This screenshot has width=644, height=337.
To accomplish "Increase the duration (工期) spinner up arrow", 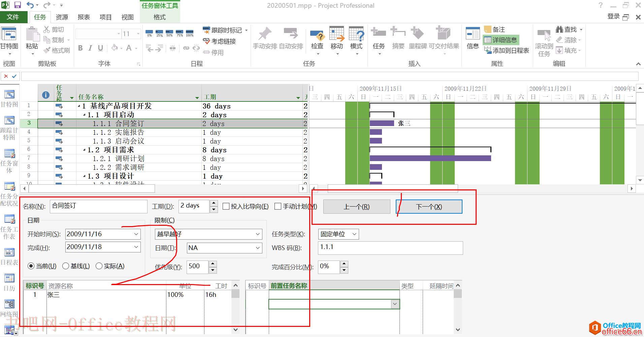I will (x=214, y=203).
